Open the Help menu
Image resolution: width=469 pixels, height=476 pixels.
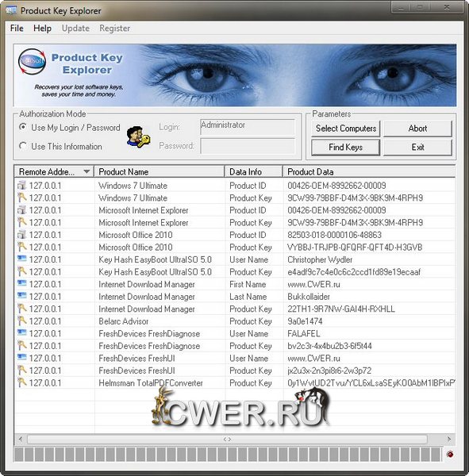point(42,29)
